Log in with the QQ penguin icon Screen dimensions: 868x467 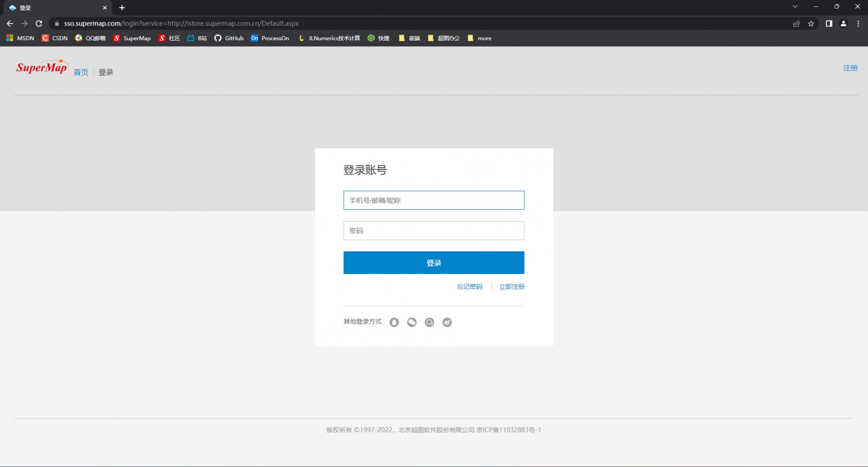[x=394, y=322]
